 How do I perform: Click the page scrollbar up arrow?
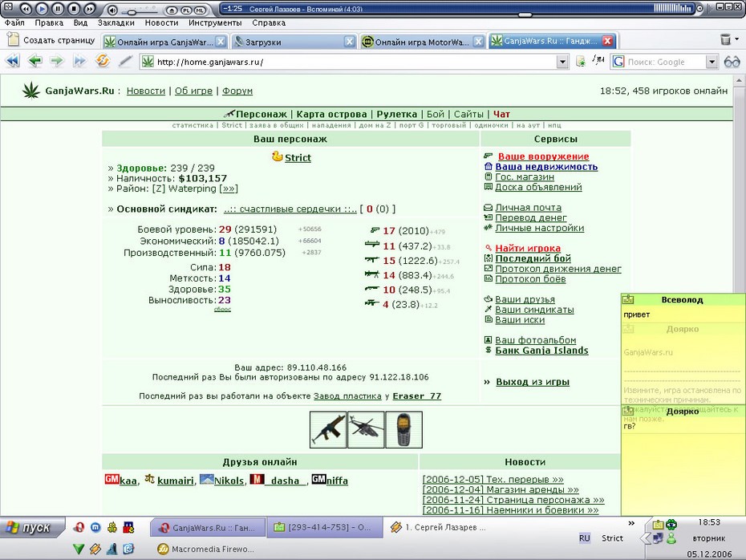click(x=740, y=80)
